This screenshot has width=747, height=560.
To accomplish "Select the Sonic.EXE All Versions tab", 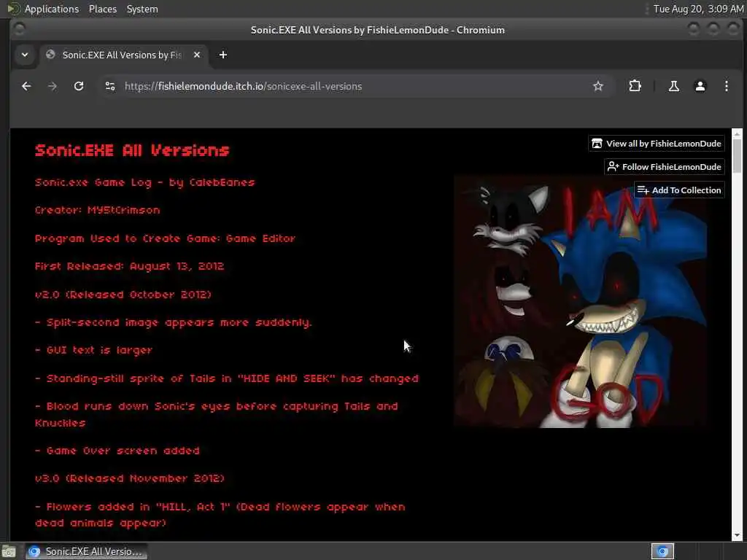I will 123,55.
